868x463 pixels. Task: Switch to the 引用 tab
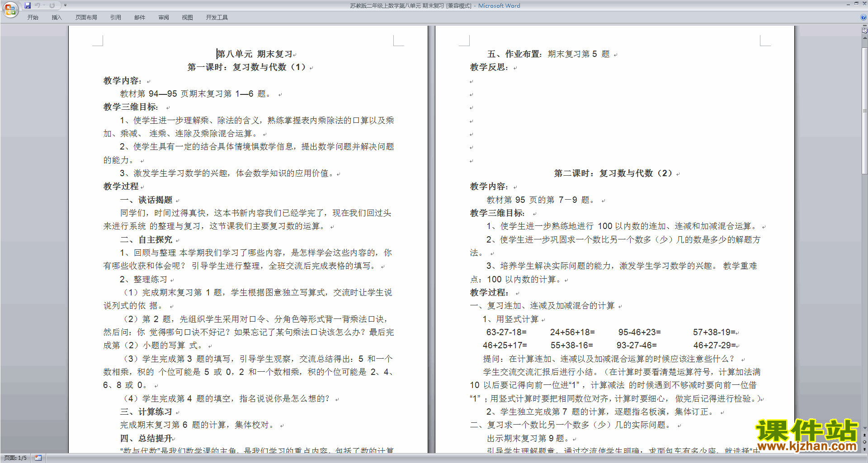tap(115, 17)
